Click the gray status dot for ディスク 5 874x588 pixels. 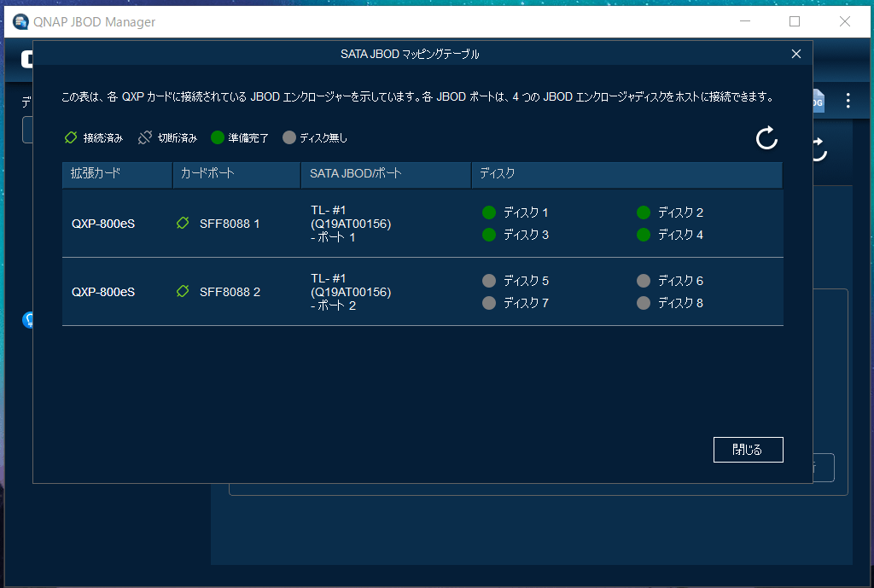click(489, 280)
